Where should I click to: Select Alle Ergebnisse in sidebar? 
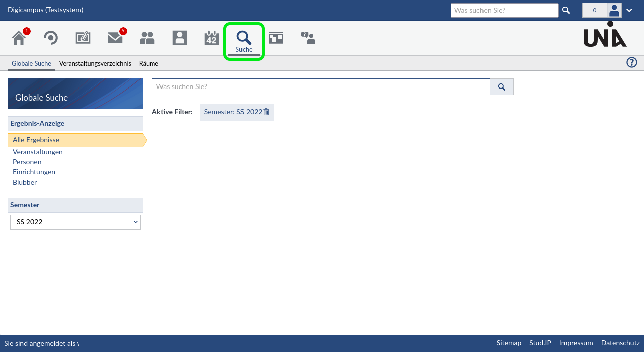point(36,140)
